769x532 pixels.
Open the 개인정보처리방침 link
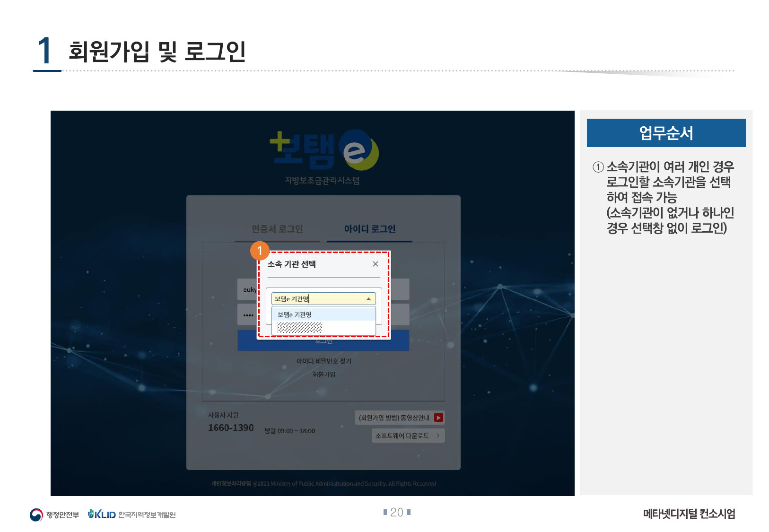[x=231, y=483]
